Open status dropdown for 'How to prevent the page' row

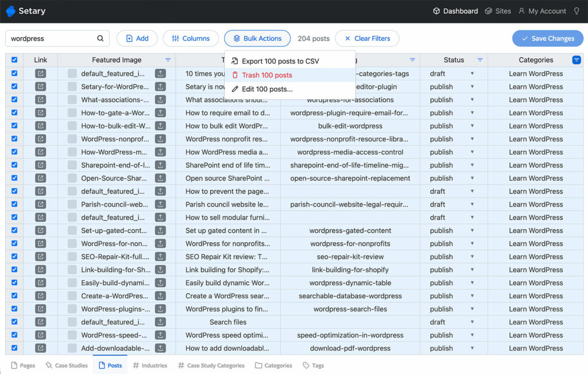coord(472,191)
